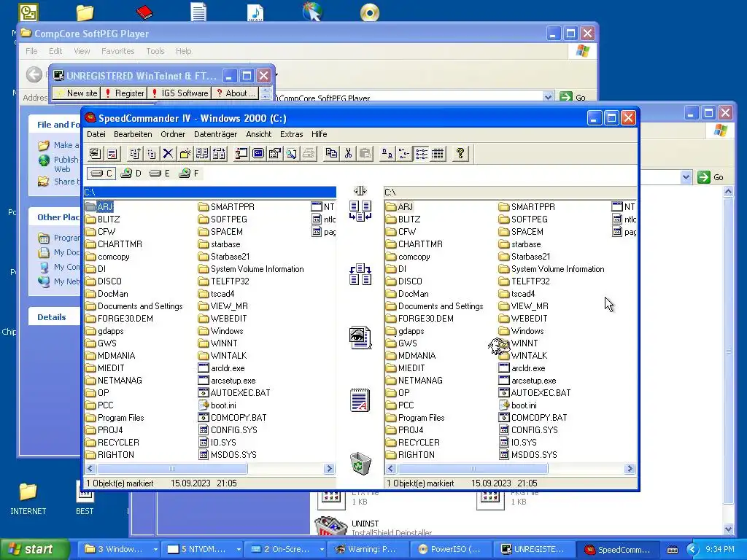Screen dimensions: 747x560
Task: Open the Hilfe menu
Action: 320,134
